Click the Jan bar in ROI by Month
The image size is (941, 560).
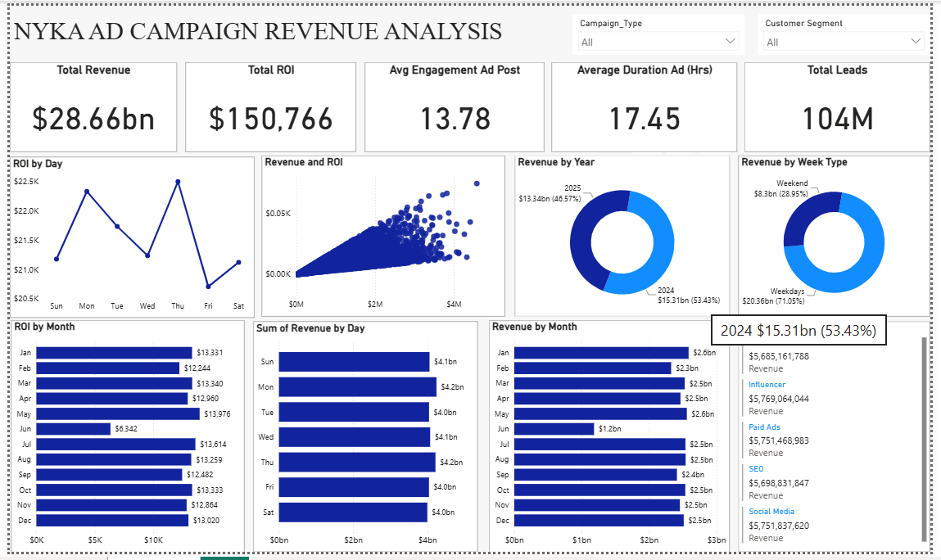(114, 353)
